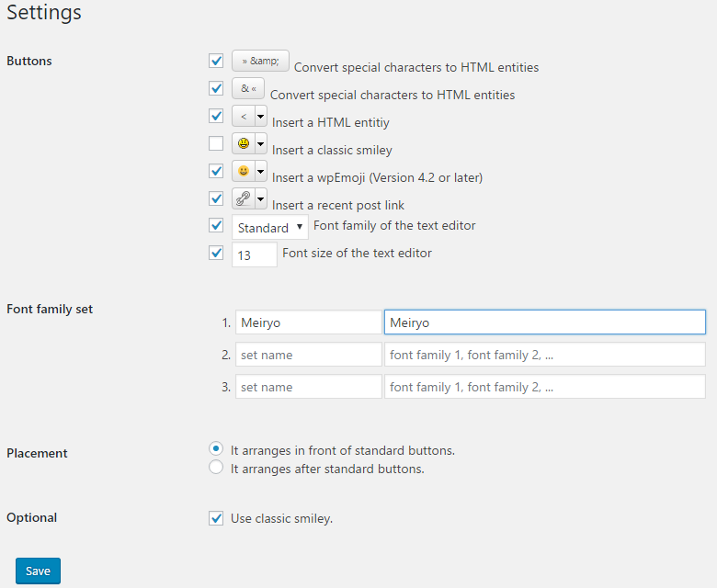Select 'arranges after standard buttons' radio
This screenshot has width=717, height=588.
coord(216,467)
